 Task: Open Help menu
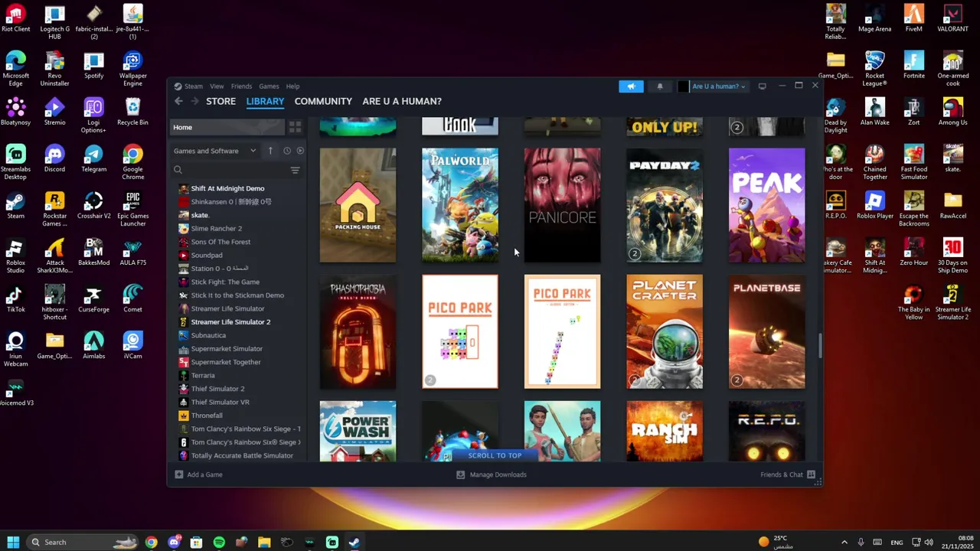tap(292, 86)
